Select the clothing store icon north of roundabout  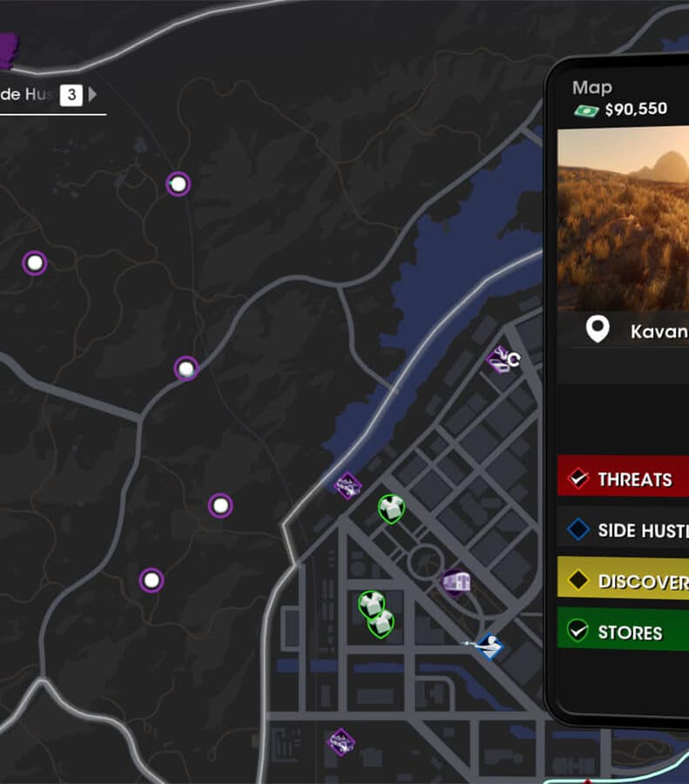[x=391, y=509]
